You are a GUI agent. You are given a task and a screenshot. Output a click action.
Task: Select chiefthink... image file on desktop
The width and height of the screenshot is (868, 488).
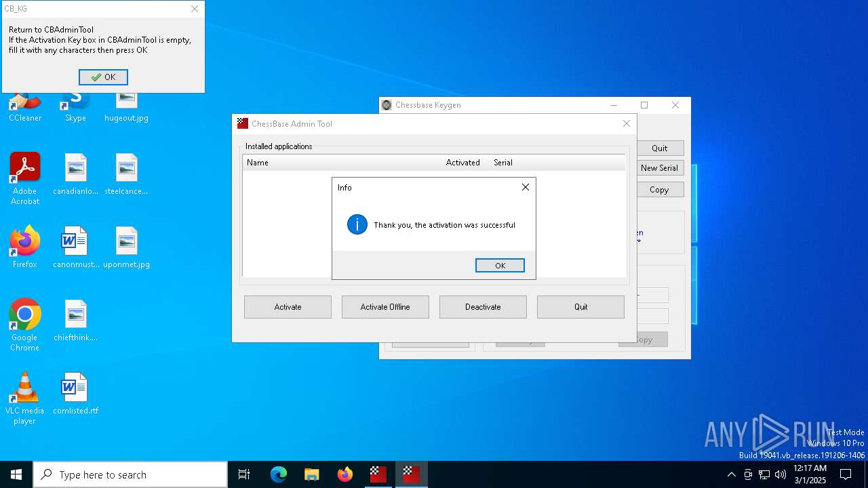[x=75, y=321]
